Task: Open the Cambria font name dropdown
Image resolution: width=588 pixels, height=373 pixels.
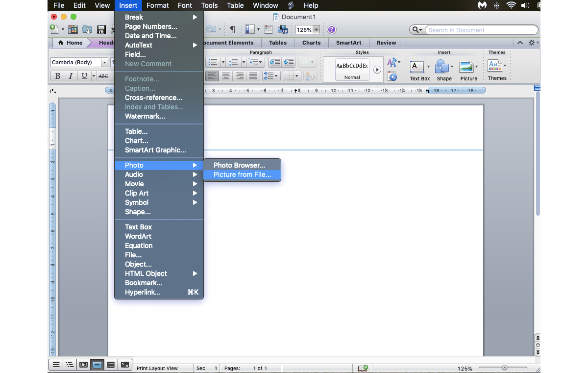Action: [104, 62]
